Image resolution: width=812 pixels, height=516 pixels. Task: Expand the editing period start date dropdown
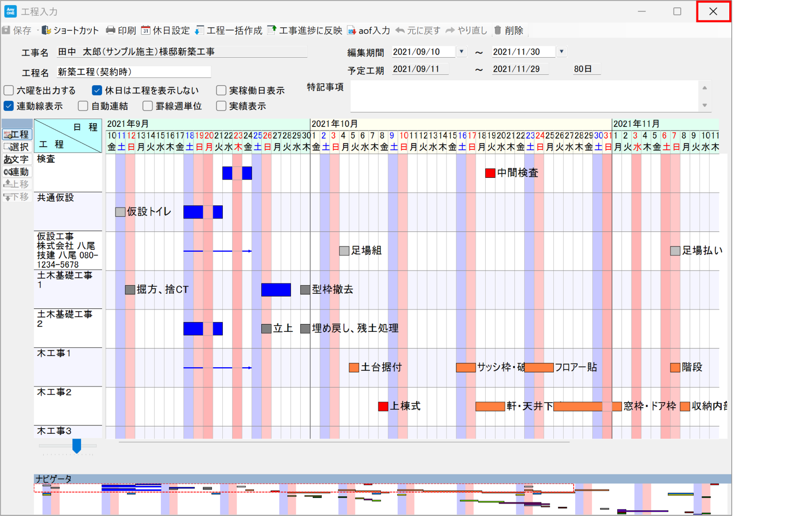461,51
